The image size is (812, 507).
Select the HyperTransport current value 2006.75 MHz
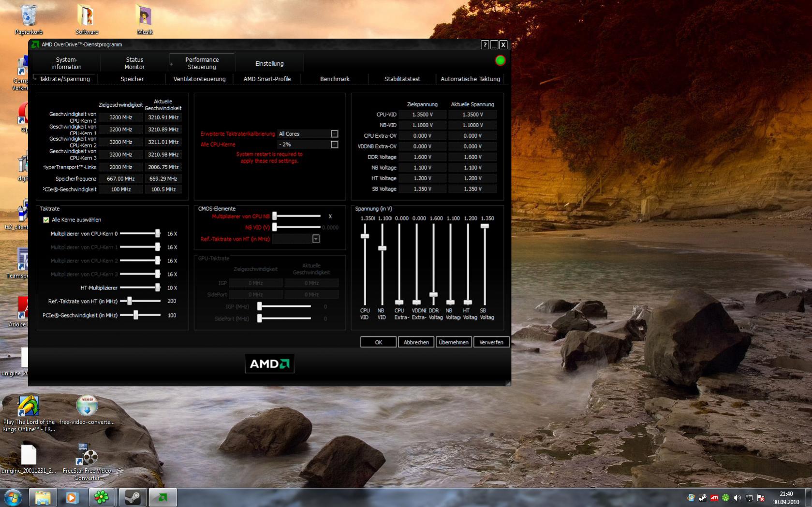pos(163,167)
